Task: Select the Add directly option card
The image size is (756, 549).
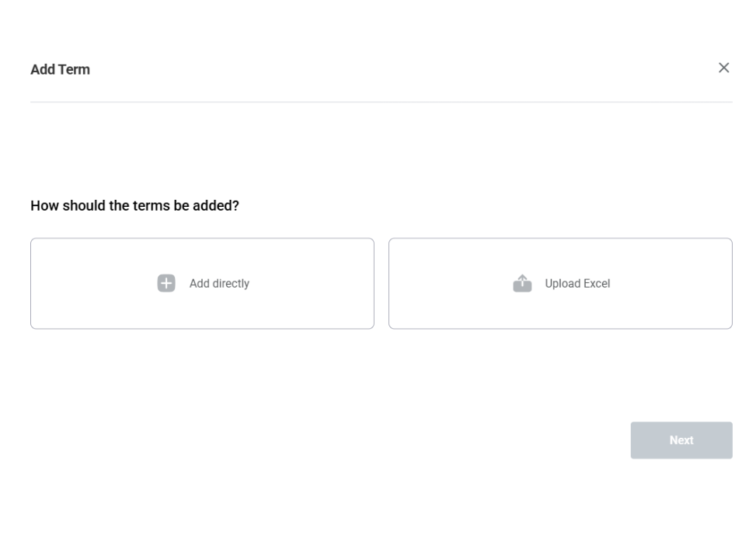Action: 202,284
